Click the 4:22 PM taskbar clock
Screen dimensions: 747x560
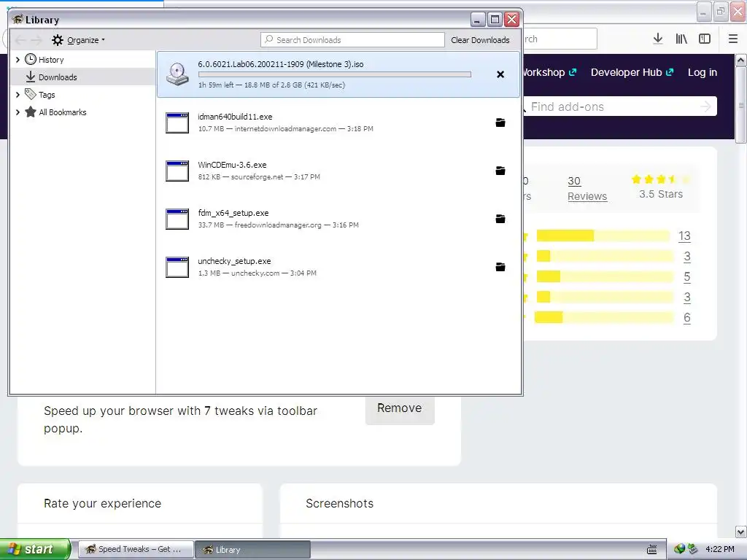[x=720, y=549]
